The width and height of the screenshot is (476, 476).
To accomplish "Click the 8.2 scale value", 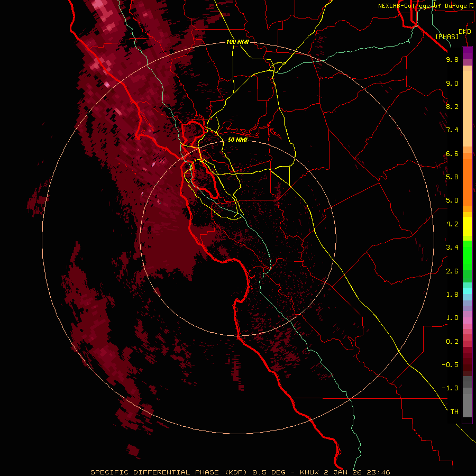I will [x=452, y=106].
